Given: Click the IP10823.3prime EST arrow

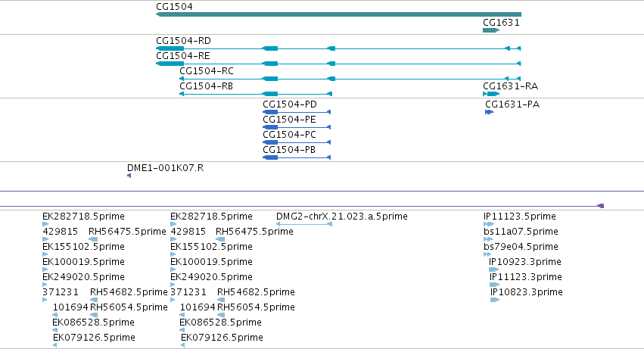Looking at the screenshot, I should point(495,300).
